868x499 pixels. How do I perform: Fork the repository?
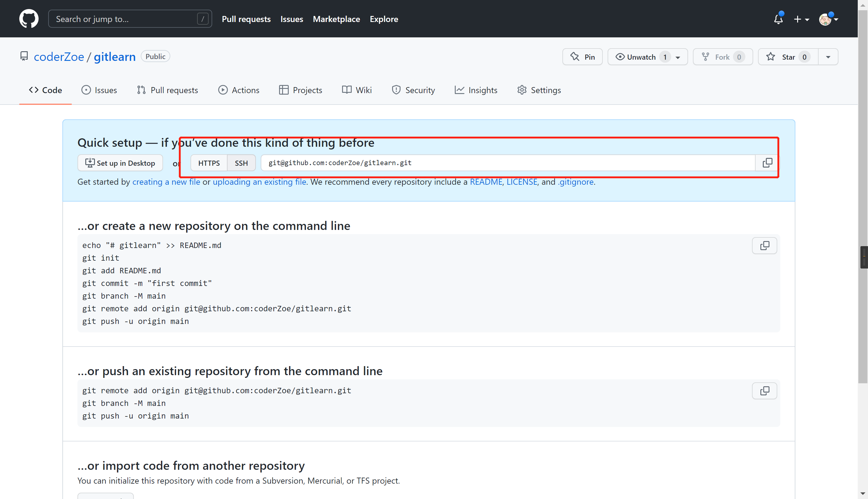coord(722,57)
